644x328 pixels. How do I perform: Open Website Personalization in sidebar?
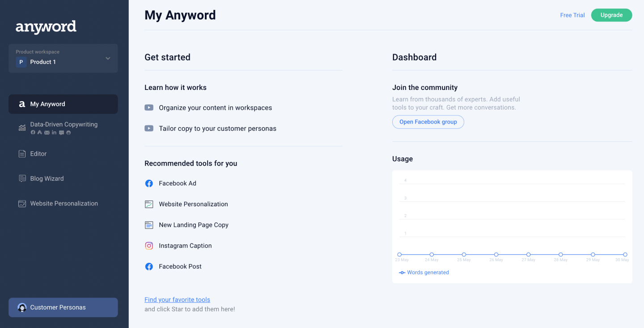[63, 204]
